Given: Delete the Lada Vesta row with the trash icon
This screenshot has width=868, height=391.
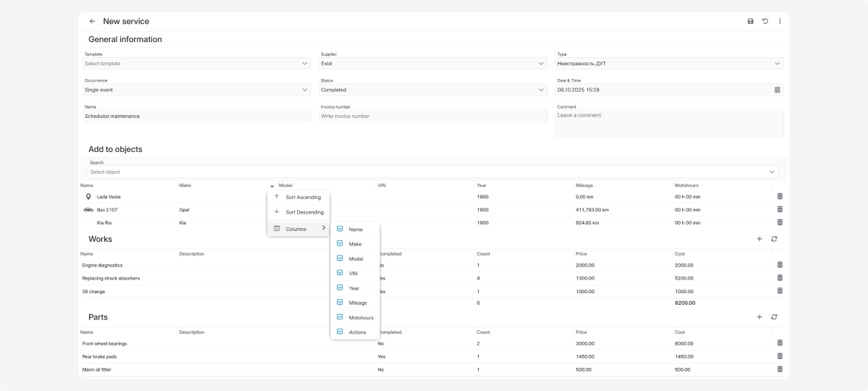Looking at the screenshot, I should click(780, 196).
